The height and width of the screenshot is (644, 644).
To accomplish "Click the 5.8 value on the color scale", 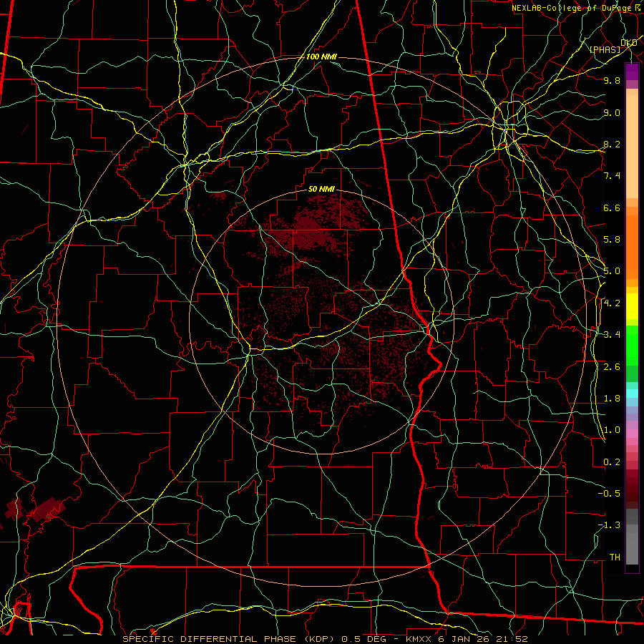I will 612,240.
